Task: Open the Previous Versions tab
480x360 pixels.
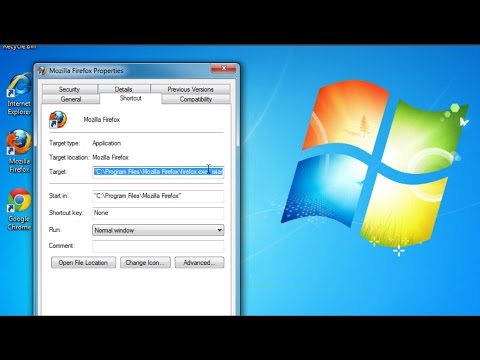Action: (x=190, y=89)
